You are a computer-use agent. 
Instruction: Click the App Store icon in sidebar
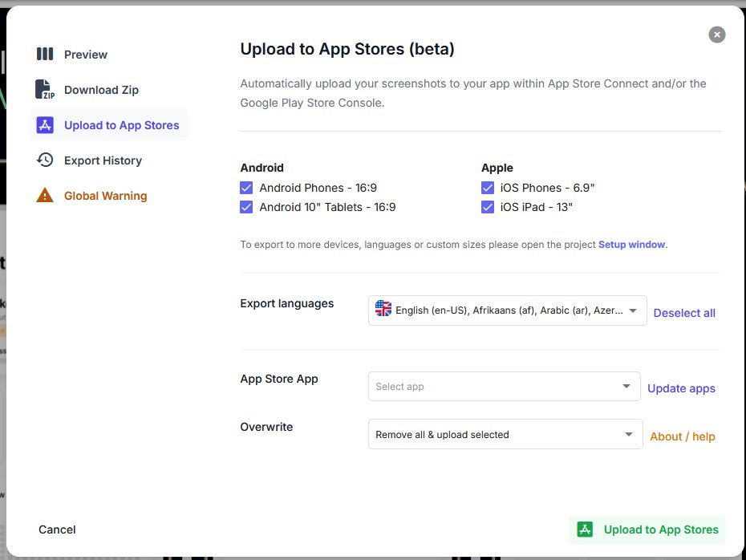(x=45, y=125)
